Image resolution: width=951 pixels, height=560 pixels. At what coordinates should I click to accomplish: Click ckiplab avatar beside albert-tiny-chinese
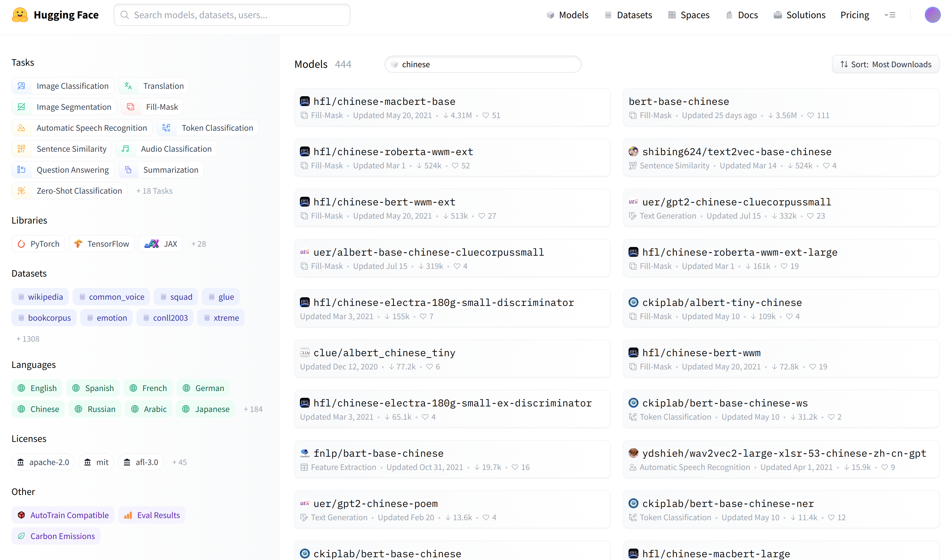[x=633, y=302]
